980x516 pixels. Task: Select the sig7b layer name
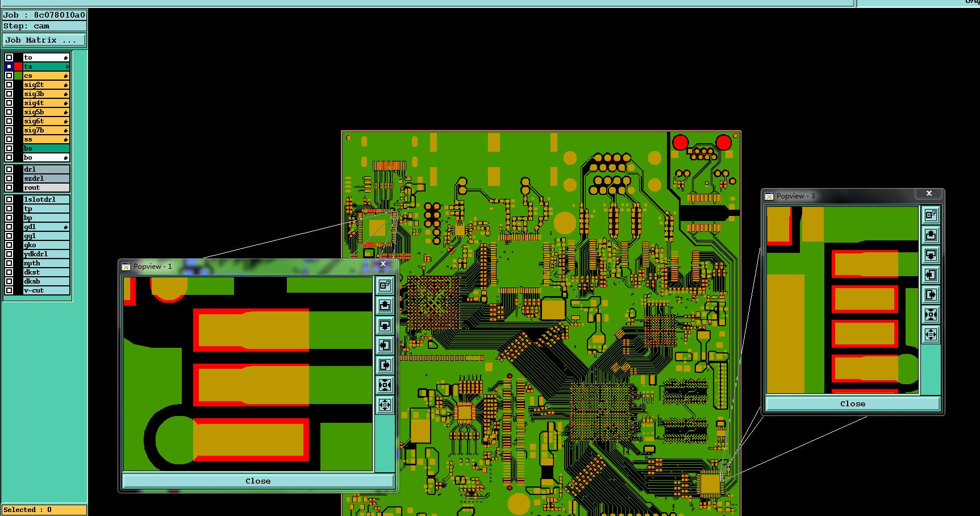point(46,130)
